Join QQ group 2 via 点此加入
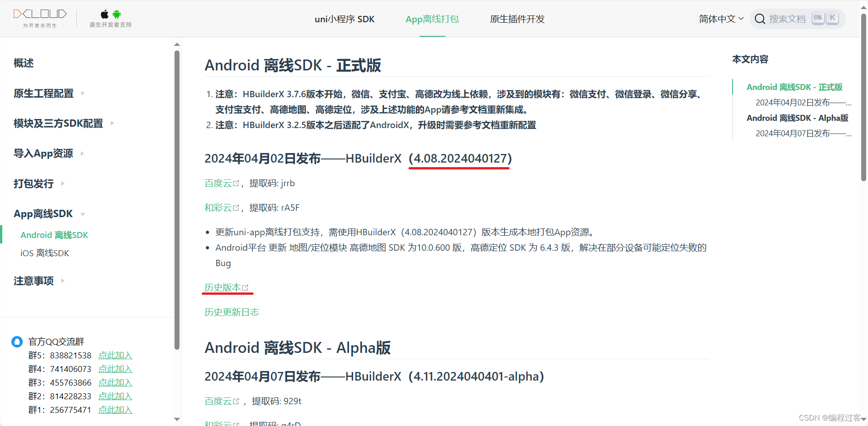Screen dimensions: 868x426 115,396
